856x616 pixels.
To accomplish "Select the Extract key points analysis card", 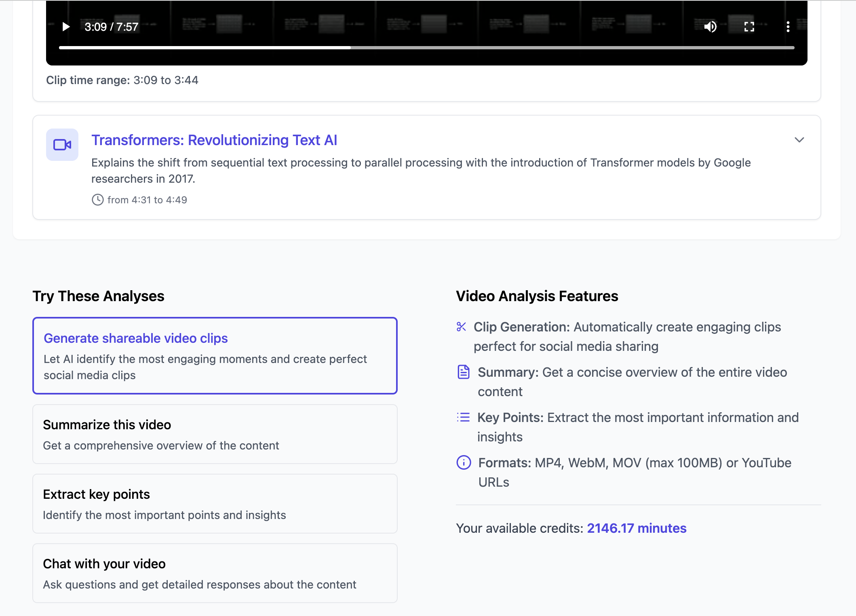I will click(x=215, y=504).
